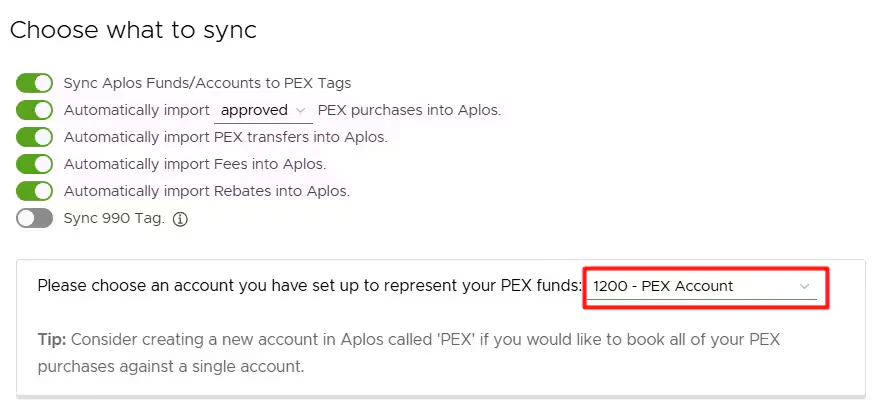Click the info icon beside Sync 990 Tag

point(181,218)
